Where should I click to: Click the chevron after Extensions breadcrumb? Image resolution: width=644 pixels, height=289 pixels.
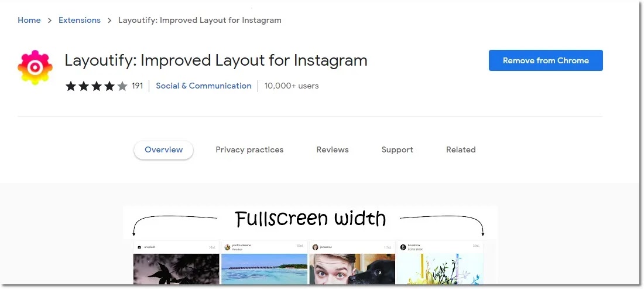tap(109, 20)
